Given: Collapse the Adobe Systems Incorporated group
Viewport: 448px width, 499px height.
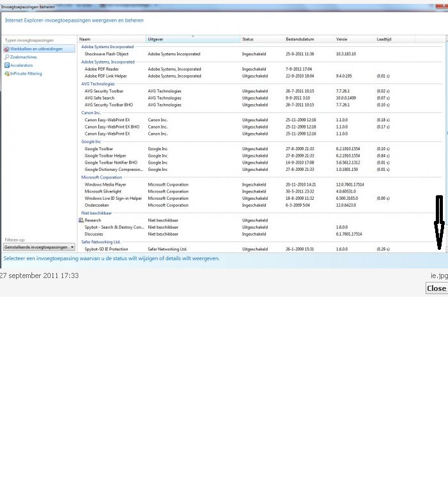Looking at the screenshot, I should (107, 47).
